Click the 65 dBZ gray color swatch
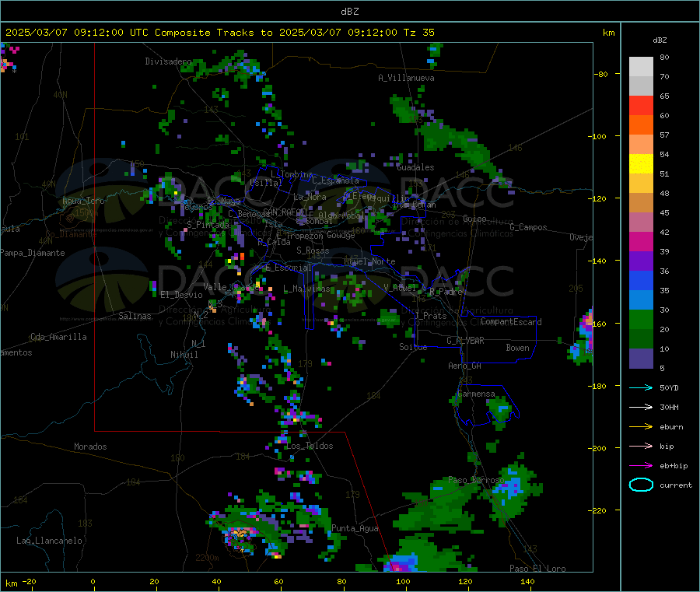Viewport: 700px width, 592px height. tap(641, 86)
